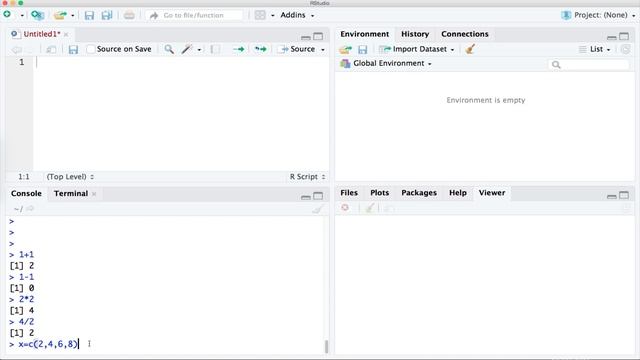Switch to the Environment tab
Image resolution: width=640 pixels, height=360 pixels.
point(364,34)
